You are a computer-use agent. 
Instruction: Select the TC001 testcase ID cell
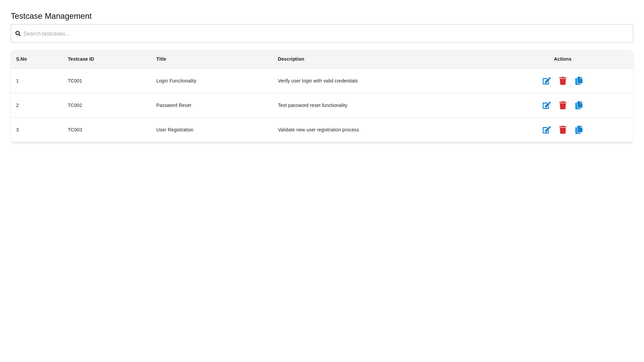pos(75,81)
